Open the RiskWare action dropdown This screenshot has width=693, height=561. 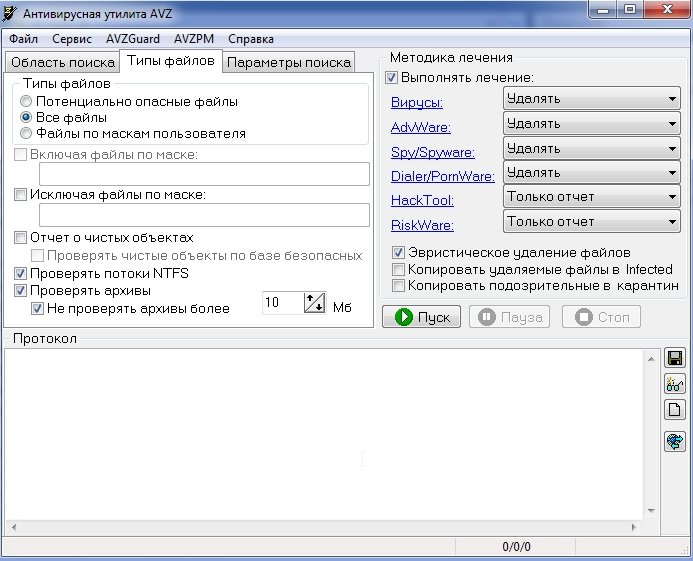(591, 221)
